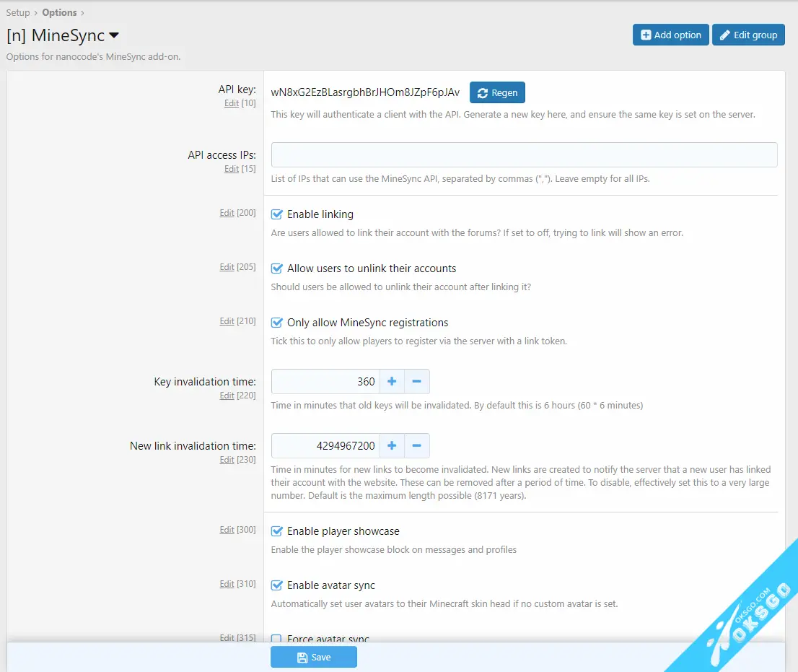Disable the Enable player showcase option
Image resolution: width=798 pixels, height=672 pixels.
click(x=277, y=531)
